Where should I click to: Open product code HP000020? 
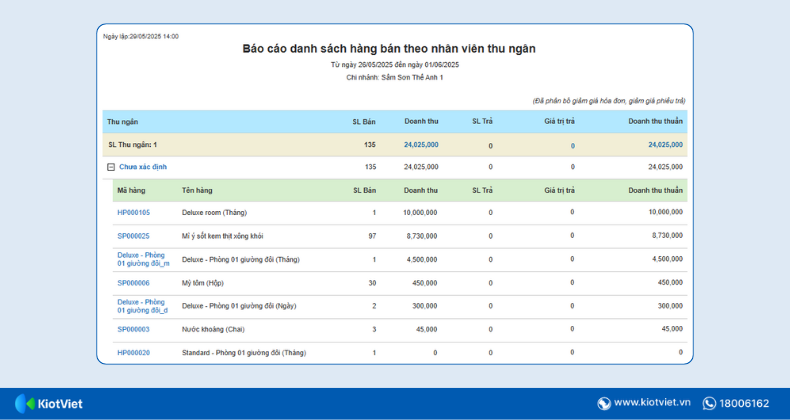(x=134, y=353)
